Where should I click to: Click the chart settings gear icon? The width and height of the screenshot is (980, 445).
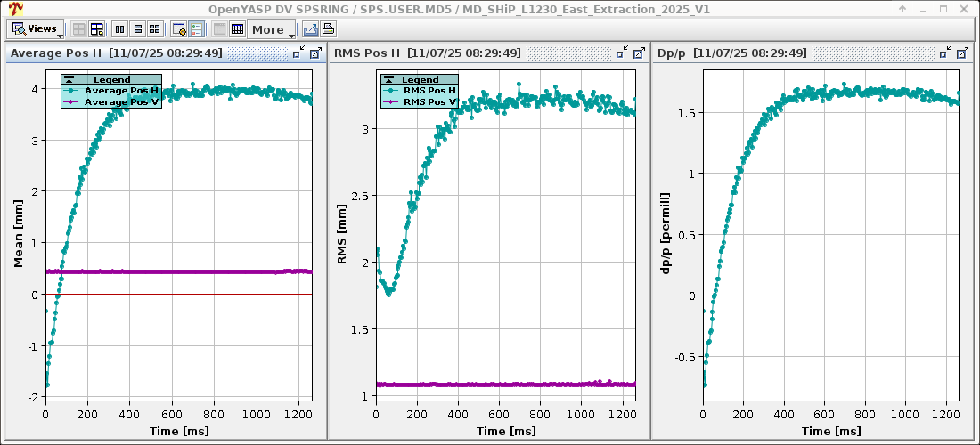pyautogui.click(x=179, y=29)
